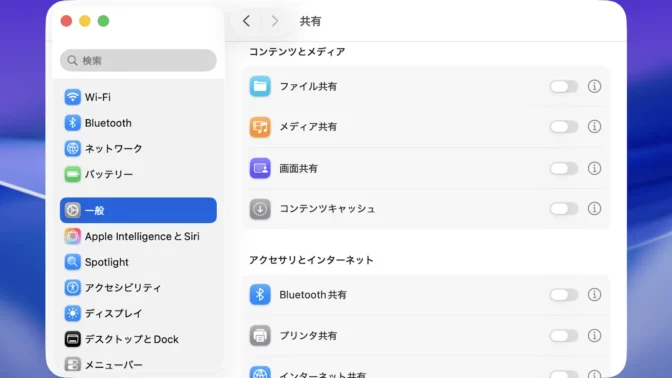Click the ファイル共有 label
672x378 pixels.
pos(308,87)
